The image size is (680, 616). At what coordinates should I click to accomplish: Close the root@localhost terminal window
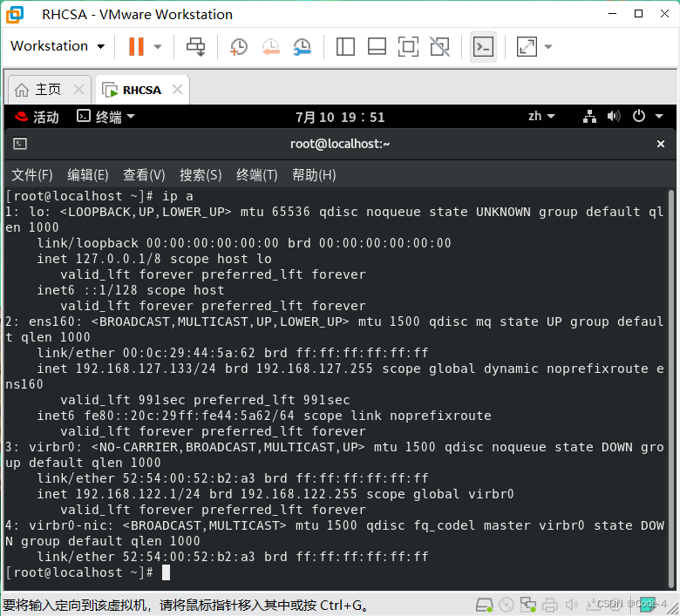(661, 144)
